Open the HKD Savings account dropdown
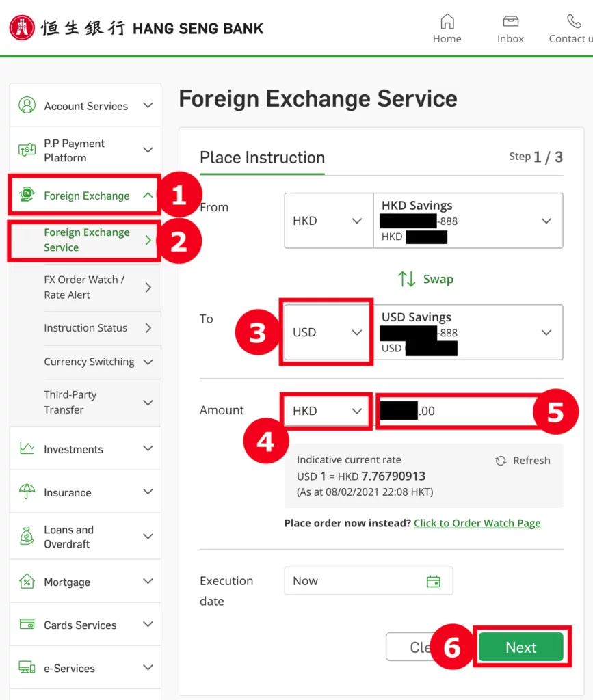 pyautogui.click(x=468, y=221)
